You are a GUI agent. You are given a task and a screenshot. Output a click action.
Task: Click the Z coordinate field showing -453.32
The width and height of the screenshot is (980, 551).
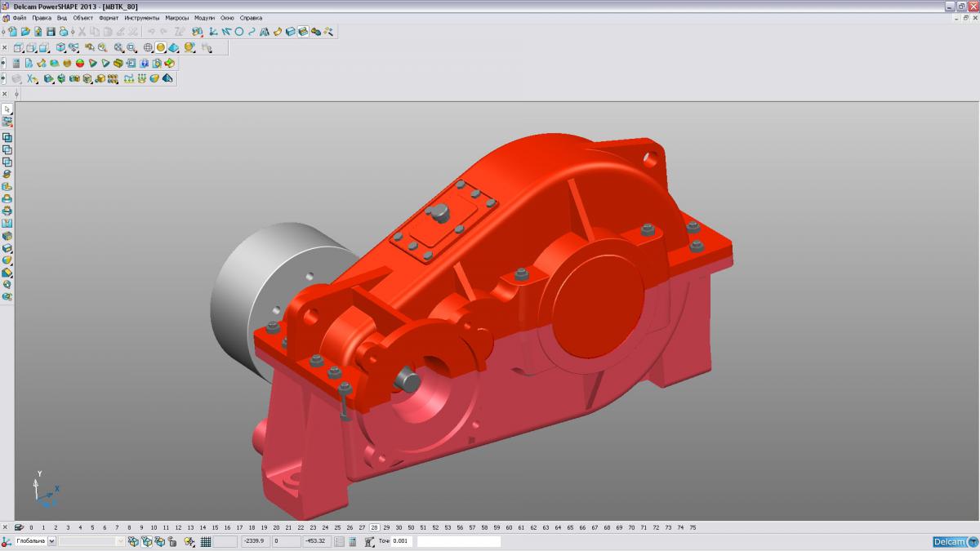click(317, 541)
